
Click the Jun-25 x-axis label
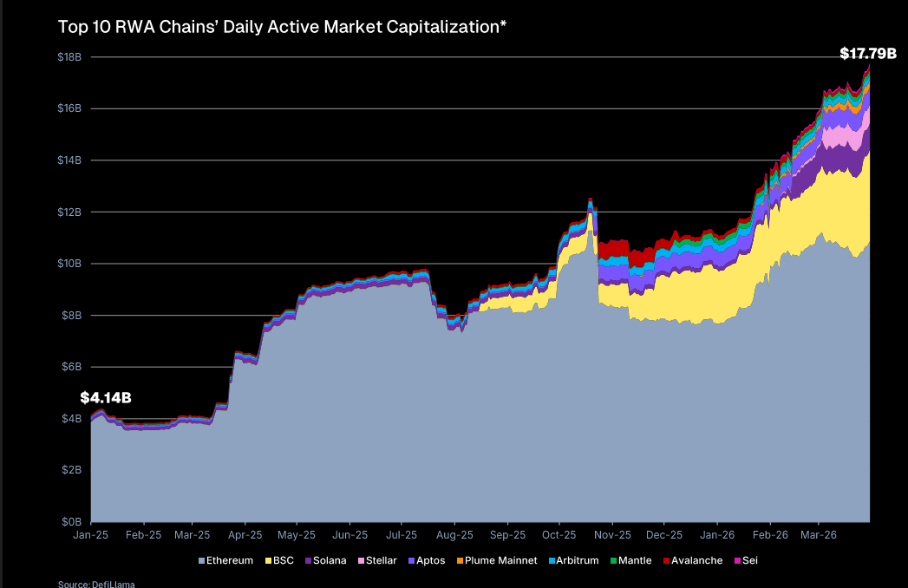click(x=349, y=535)
